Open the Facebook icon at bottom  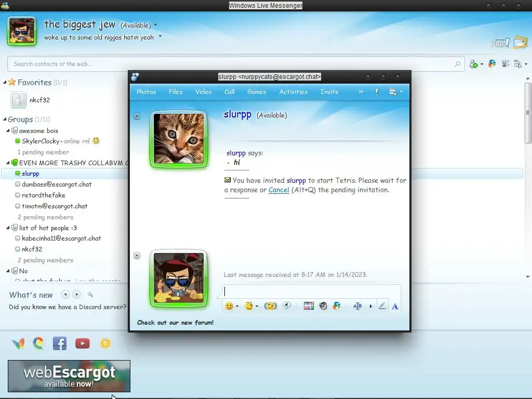click(x=60, y=344)
